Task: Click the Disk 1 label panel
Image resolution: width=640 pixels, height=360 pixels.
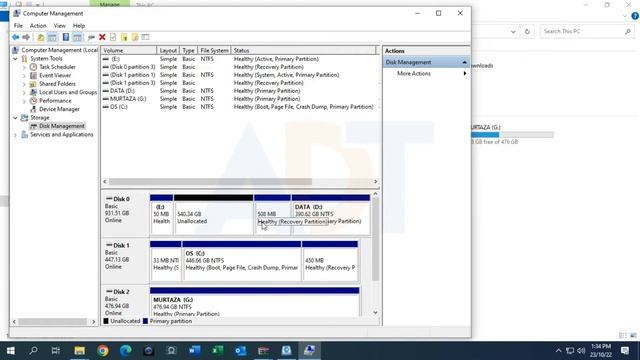Action: click(125, 261)
